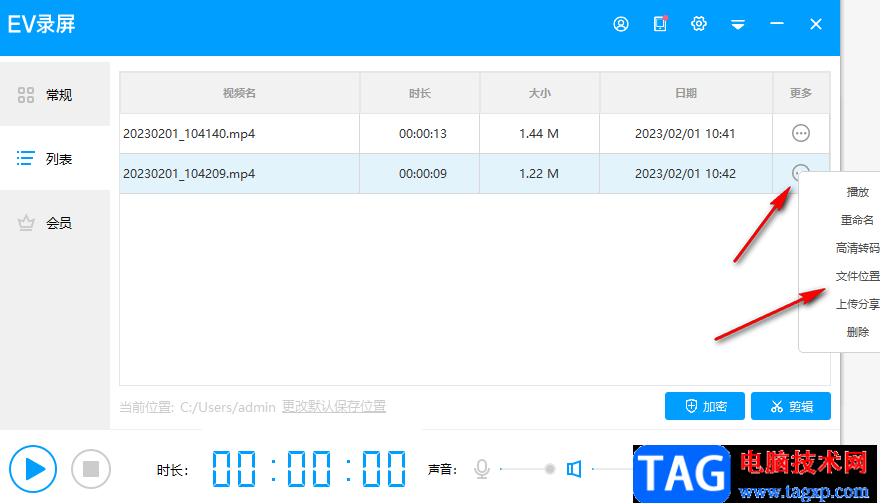Choose 重命名 from the context menu
The width and height of the screenshot is (880, 503).
tap(857, 220)
